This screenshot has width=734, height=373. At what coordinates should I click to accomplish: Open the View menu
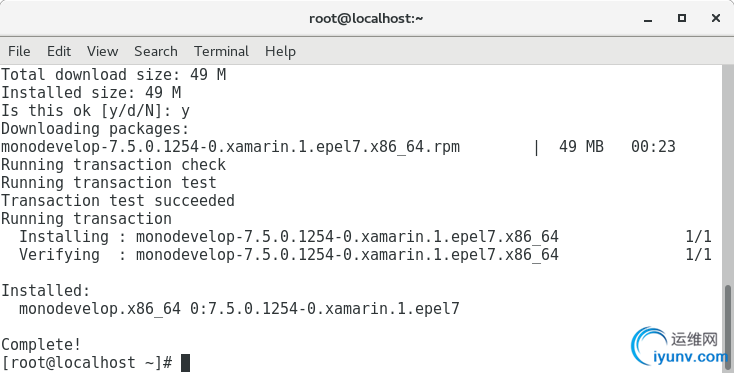[103, 51]
